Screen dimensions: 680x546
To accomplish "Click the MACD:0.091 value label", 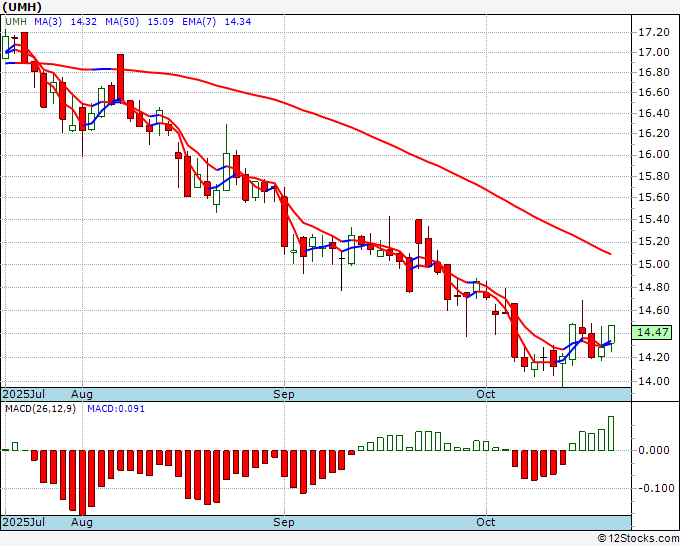I will (116, 409).
